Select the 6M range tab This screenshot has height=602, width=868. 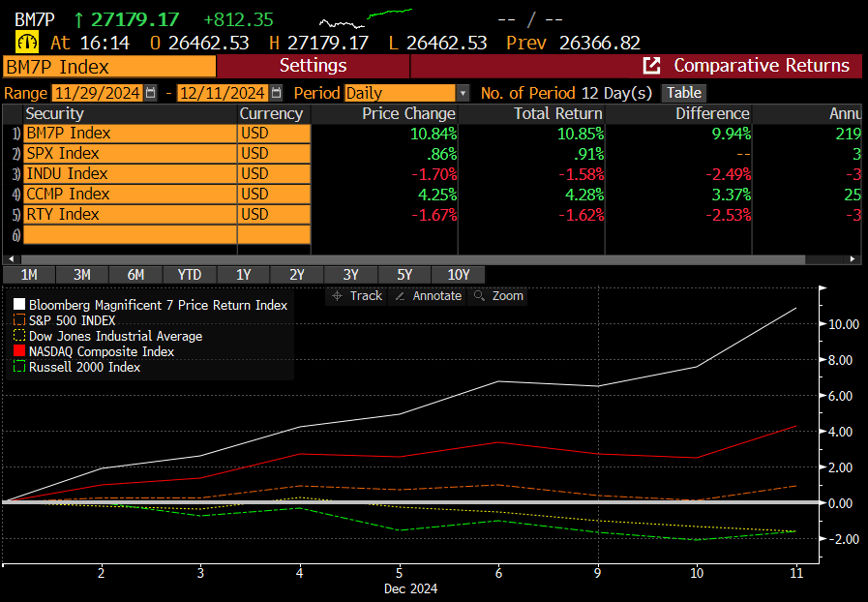[135, 275]
